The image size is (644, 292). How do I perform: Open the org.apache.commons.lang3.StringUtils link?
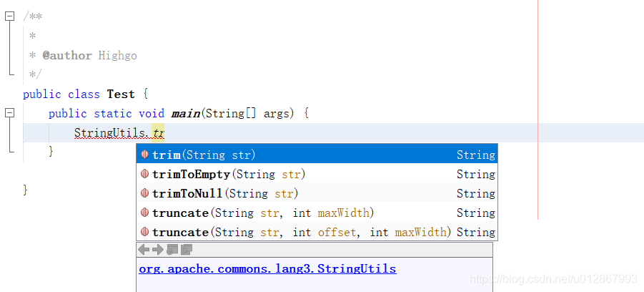point(267,269)
